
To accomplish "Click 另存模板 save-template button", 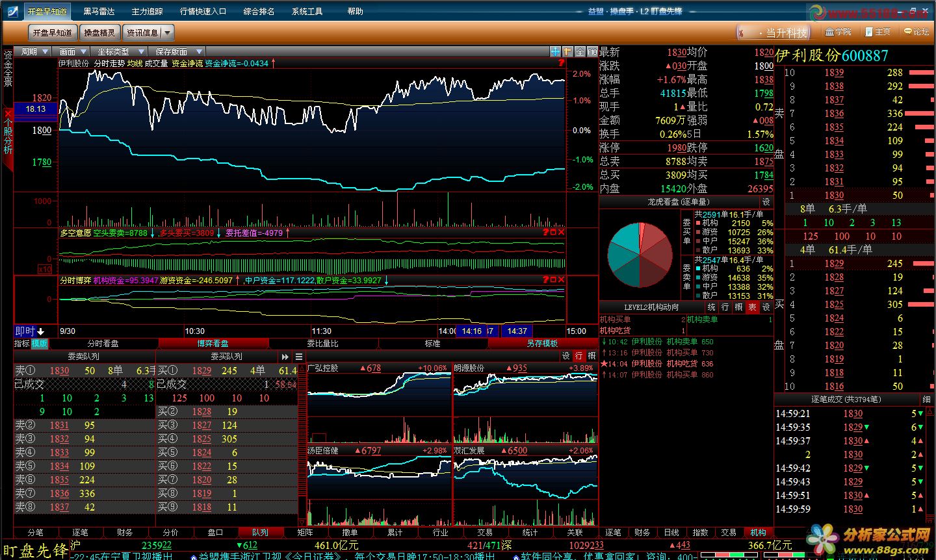I will [x=542, y=343].
